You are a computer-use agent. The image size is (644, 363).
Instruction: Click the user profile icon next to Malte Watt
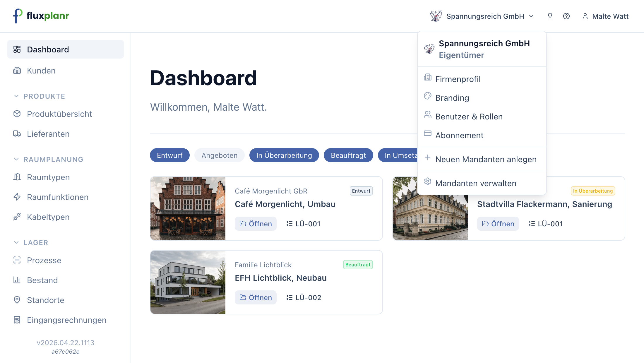coord(585,16)
